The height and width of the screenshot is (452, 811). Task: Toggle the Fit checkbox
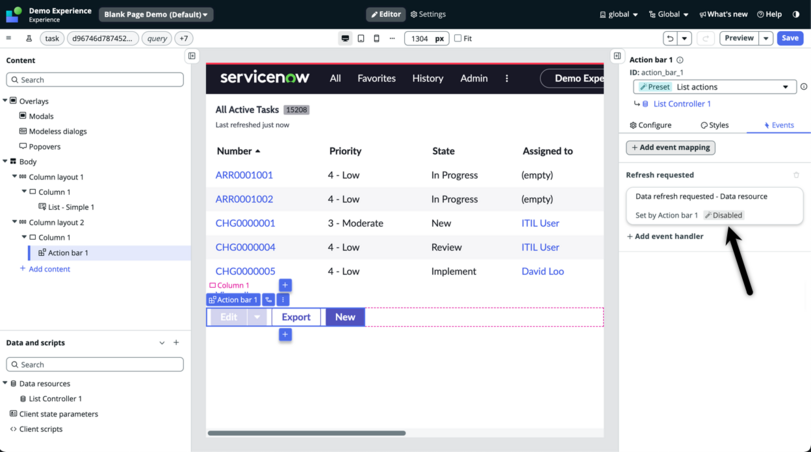pos(458,38)
